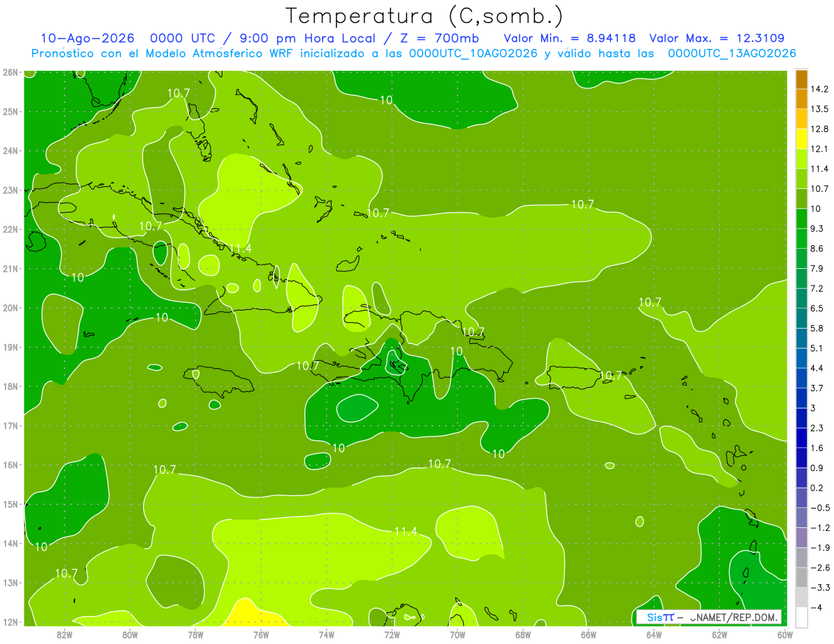Click the 9.3 value on the color scale
Screen dimensions: 834x644
[818, 229]
